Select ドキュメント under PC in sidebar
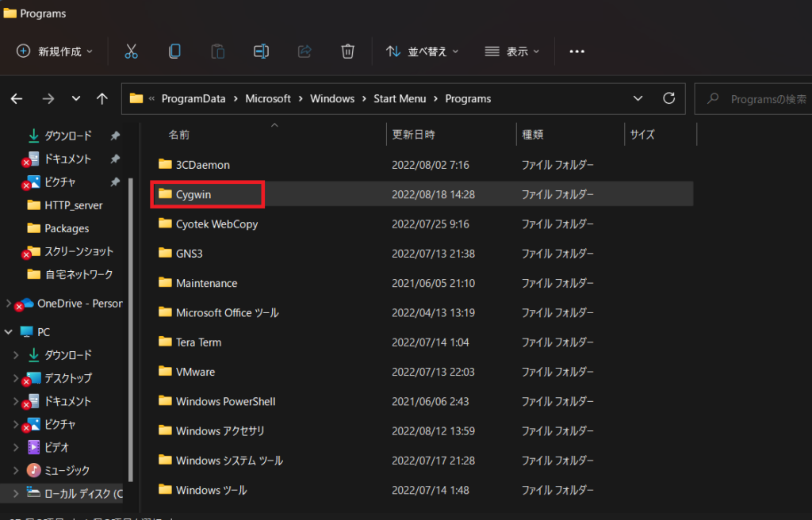 pos(68,401)
